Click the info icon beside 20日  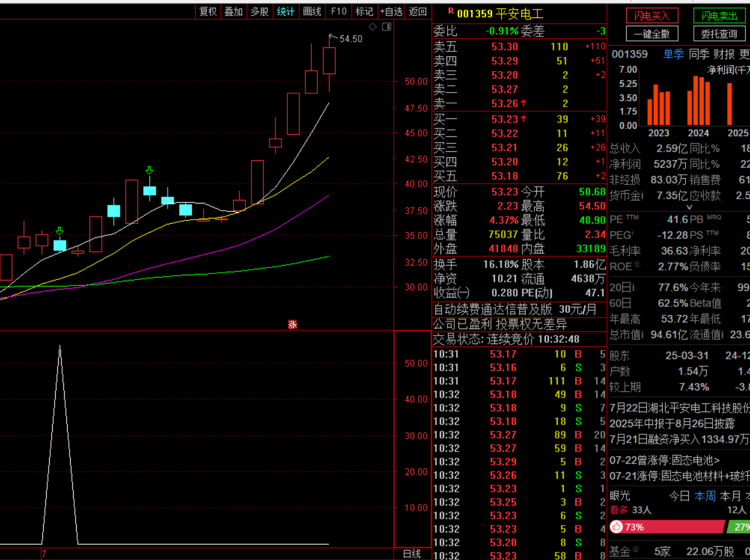(x=634, y=288)
